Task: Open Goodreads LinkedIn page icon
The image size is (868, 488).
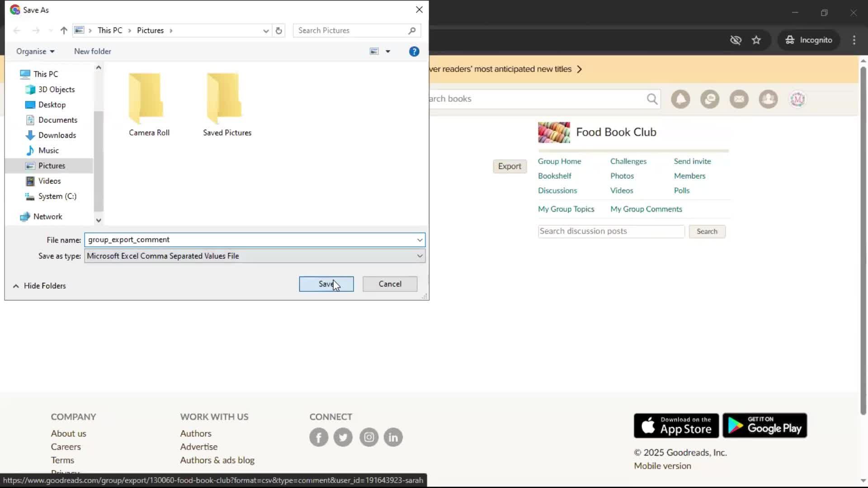Action: click(393, 437)
